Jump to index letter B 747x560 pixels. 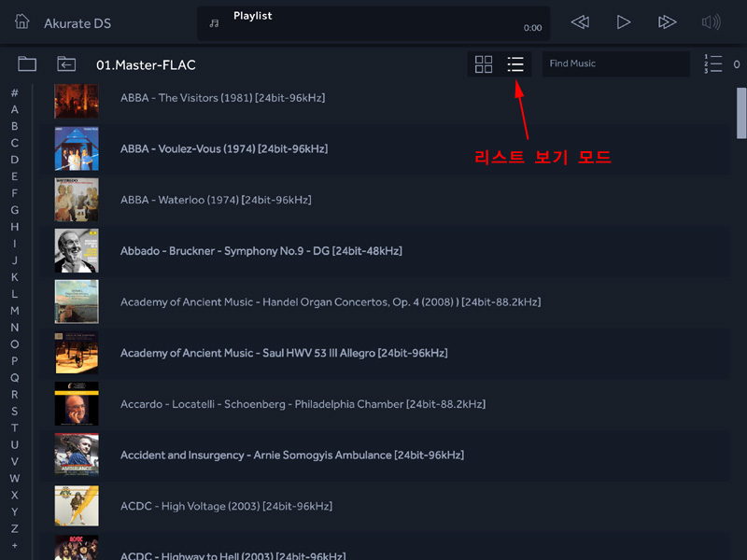pyautogui.click(x=15, y=126)
